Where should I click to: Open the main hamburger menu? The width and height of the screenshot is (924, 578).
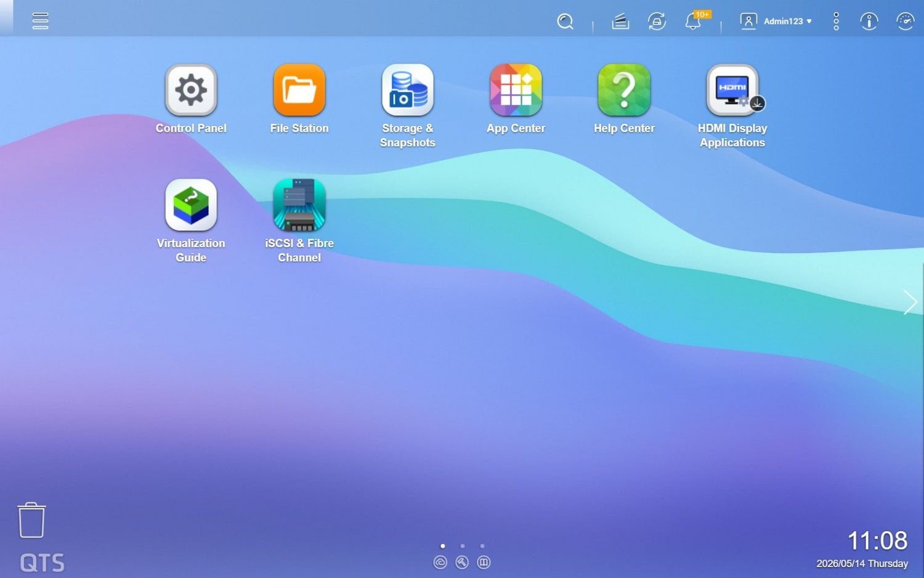pyautogui.click(x=41, y=21)
